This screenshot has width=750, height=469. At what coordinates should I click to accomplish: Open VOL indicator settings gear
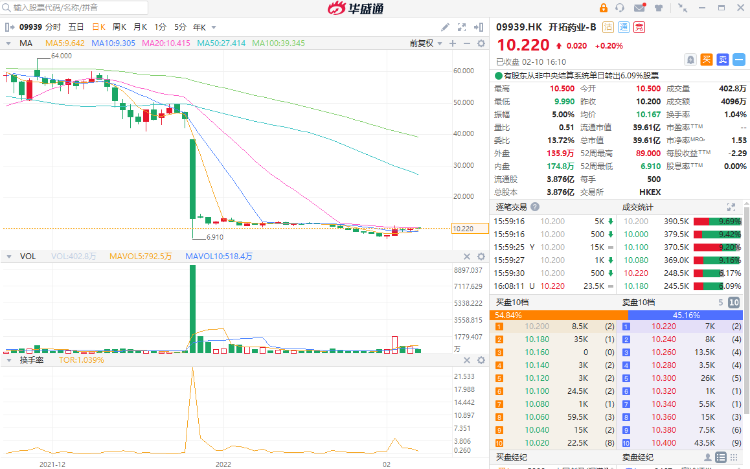[481, 257]
